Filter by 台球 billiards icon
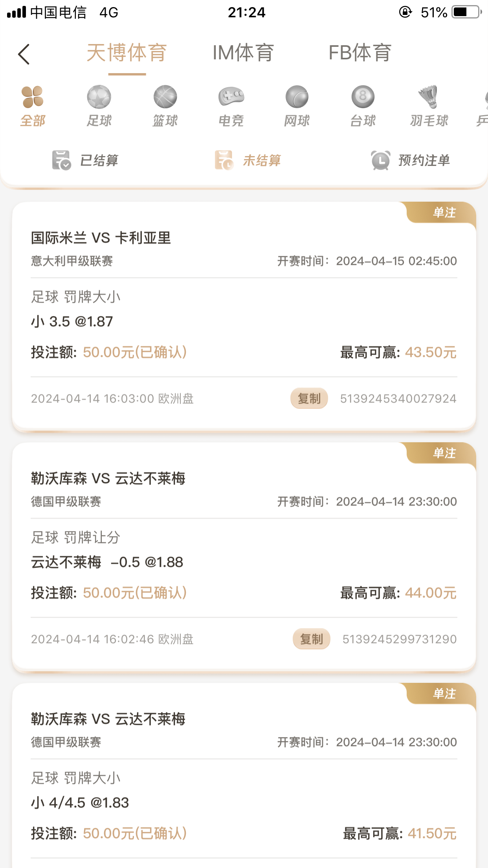Viewport: 488px width, 868px height. pyautogui.click(x=363, y=97)
